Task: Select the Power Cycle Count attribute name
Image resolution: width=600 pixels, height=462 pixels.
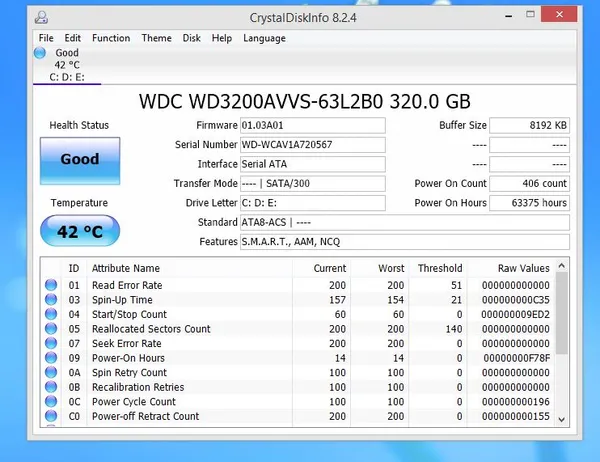Action: 134,402
